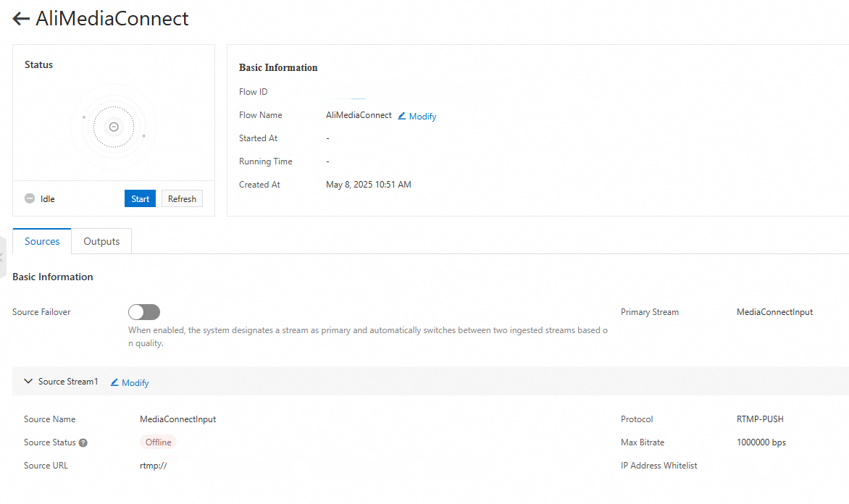Expand the collapsed side panel handle
849x504 pixels.
pos(3,258)
